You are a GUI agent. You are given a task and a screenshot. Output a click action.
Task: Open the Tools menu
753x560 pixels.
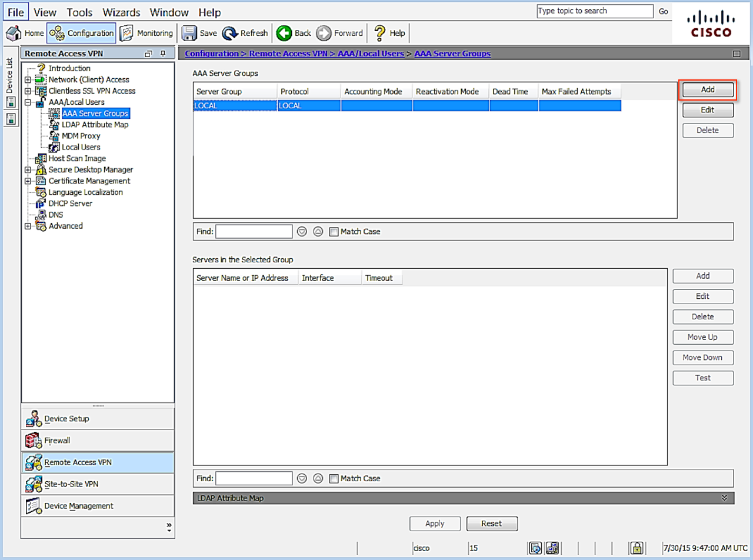(x=79, y=12)
